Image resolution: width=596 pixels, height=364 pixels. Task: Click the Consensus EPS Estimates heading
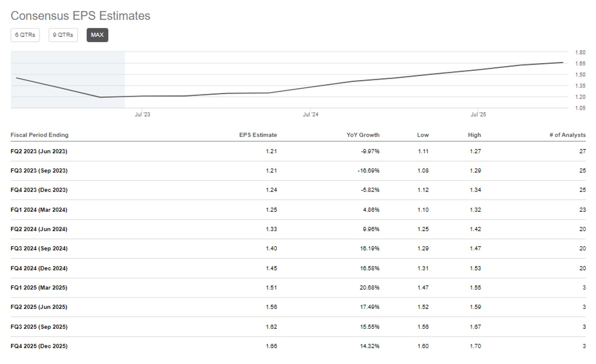80,16
